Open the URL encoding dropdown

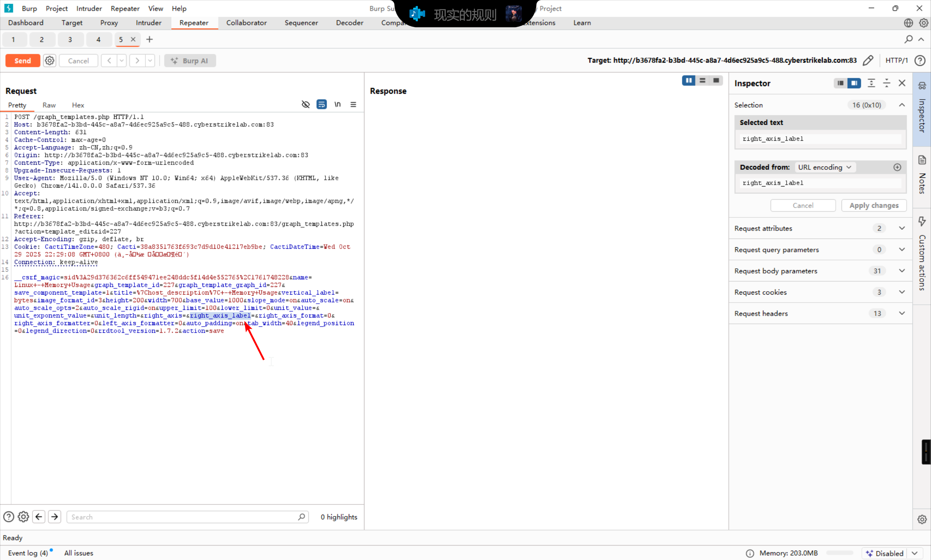(x=824, y=167)
